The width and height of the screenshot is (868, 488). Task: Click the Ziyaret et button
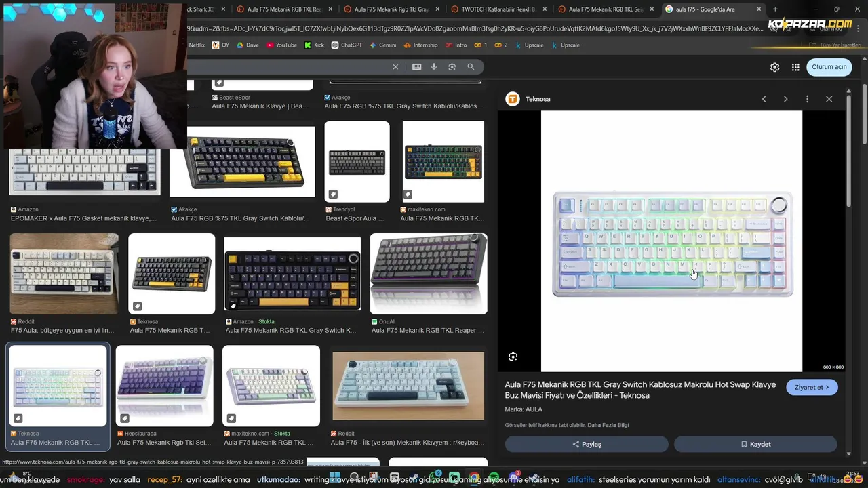pyautogui.click(x=812, y=387)
